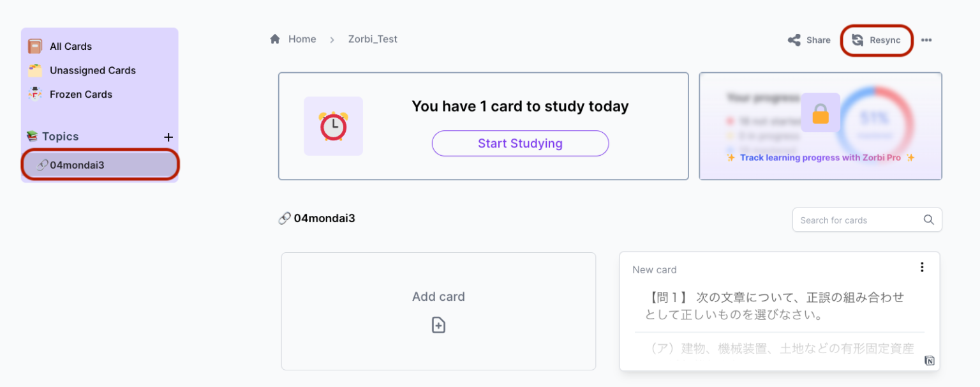
Task: Select All Cards in sidebar
Action: pos(71,47)
